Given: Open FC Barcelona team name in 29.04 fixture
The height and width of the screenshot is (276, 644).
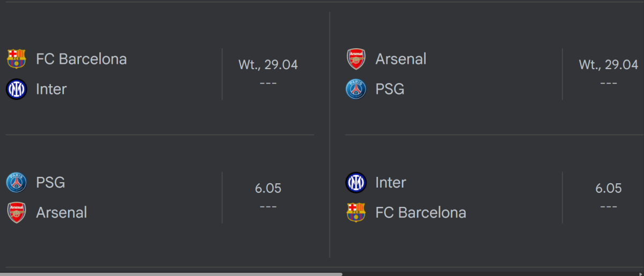Looking at the screenshot, I should pos(81,58).
